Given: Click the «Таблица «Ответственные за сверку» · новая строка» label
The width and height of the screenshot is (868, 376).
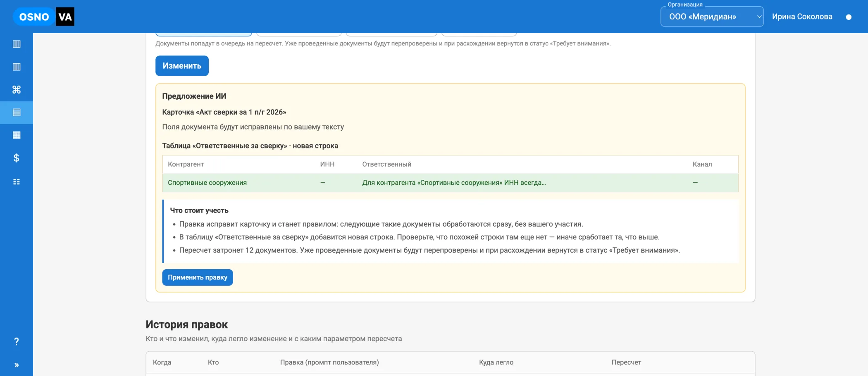Looking at the screenshot, I should 250,146.
